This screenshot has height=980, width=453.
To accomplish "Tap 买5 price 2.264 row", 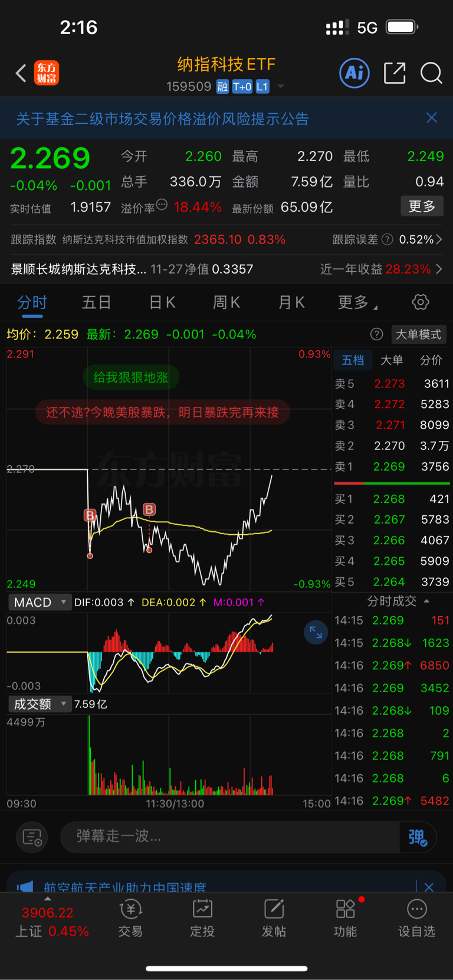I will pos(392,582).
